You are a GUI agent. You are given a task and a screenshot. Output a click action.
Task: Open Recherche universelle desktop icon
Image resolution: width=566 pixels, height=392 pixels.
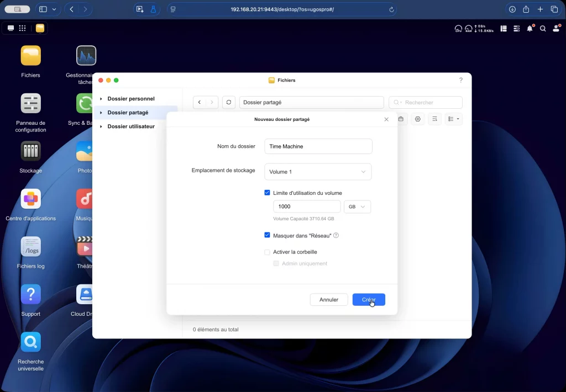coord(30,342)
